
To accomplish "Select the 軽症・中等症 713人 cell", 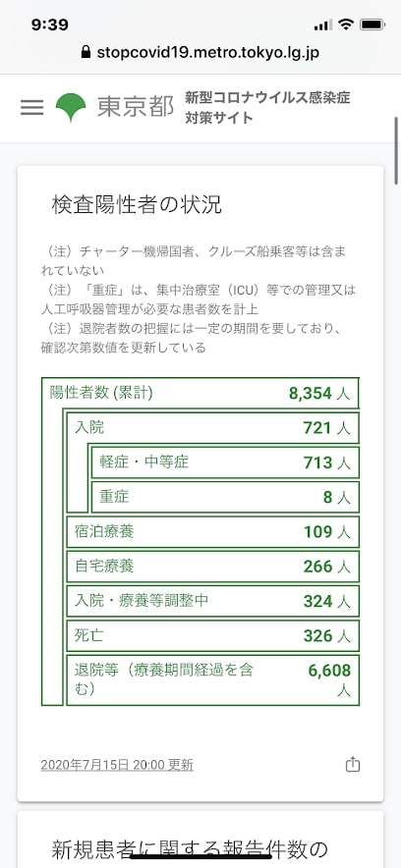I will pos(225,462).
